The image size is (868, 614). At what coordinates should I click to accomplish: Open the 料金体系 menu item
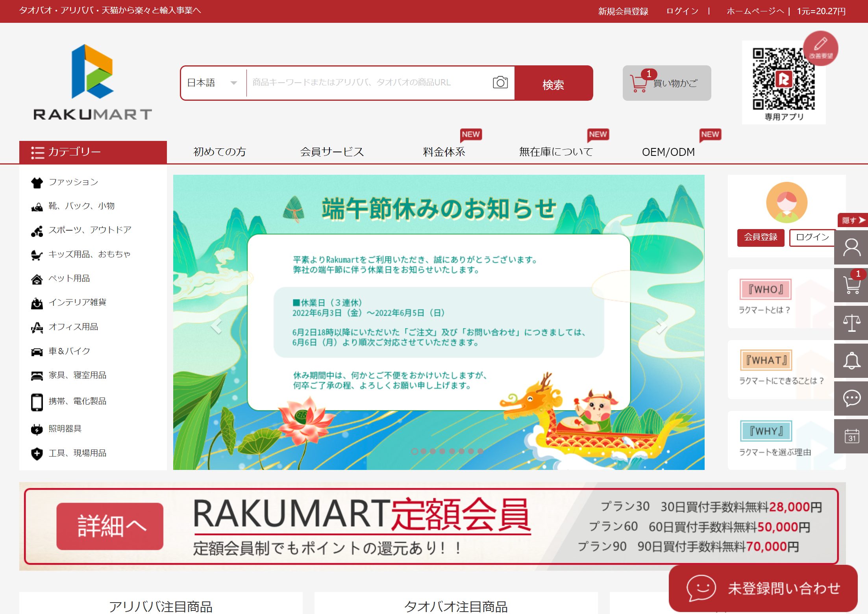click(444, 152)
